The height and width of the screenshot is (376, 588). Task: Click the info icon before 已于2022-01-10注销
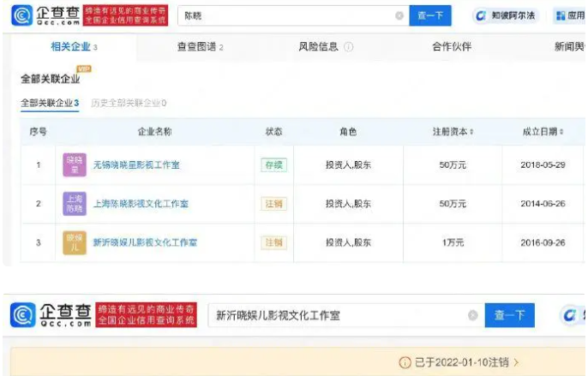tap(405, 362)
